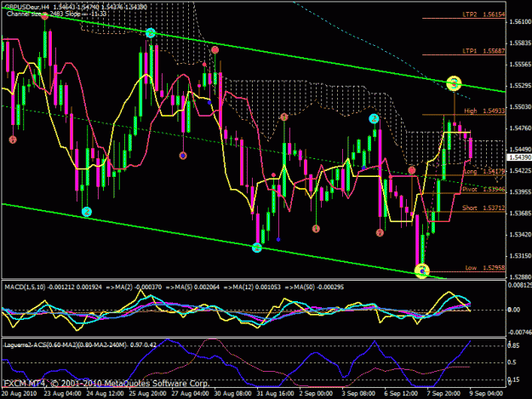The image size is (532, 399).
Task: Select the cyan 2 marker above the 3 Sep high
Action: tap(374, 118)
